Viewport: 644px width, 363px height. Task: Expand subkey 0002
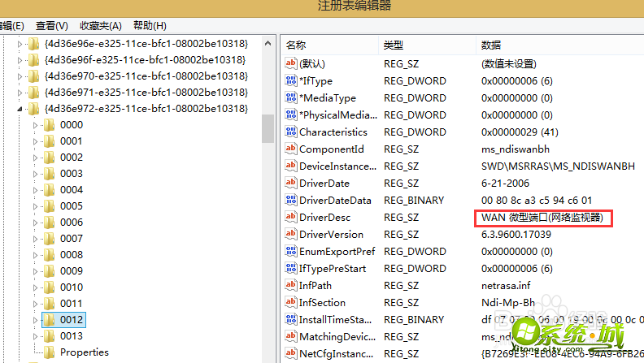35,158
